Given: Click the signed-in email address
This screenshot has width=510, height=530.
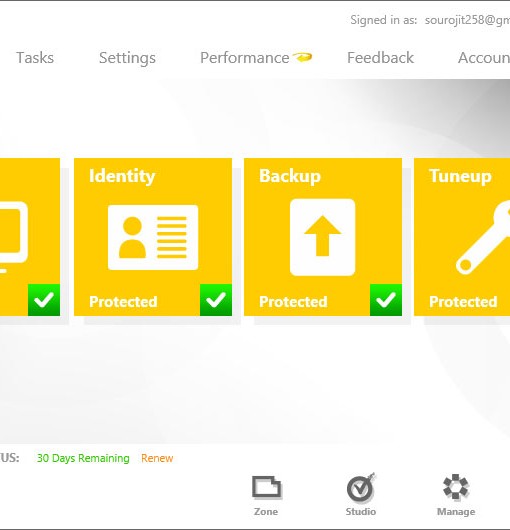Looking at the screenshot, I should [x=467, y=20].
